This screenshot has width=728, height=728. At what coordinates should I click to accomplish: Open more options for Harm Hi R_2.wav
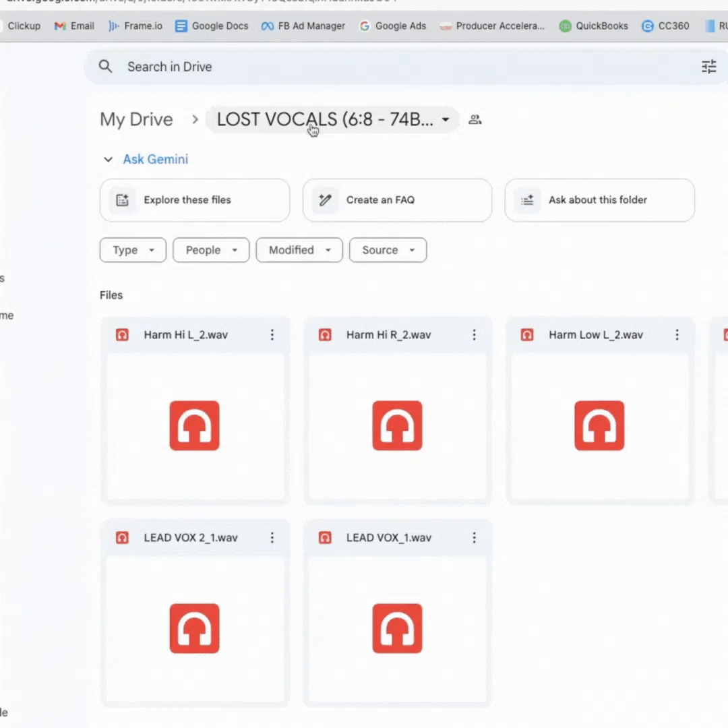pos(474,335)
